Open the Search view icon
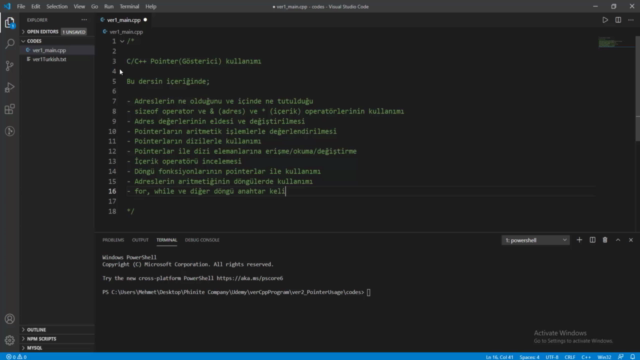Image resolution: width=640 pixels, height=360 pixels. point(9,44)
